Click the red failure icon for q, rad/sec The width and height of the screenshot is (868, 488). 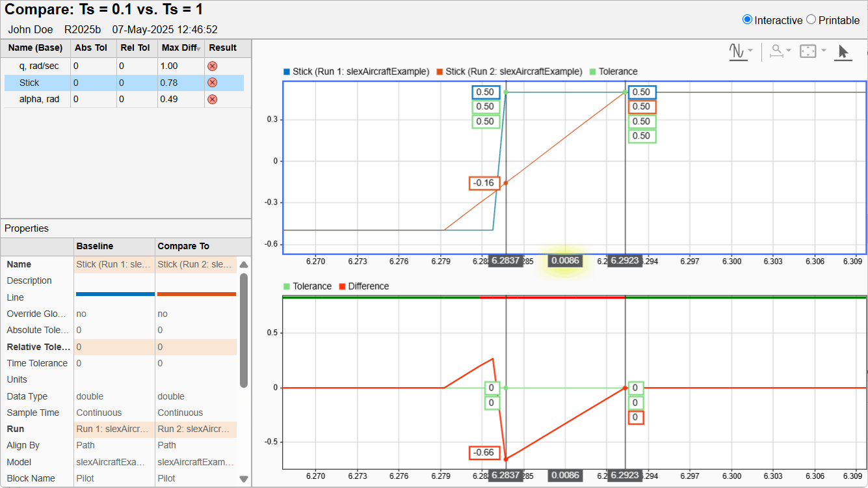[213, 66]
